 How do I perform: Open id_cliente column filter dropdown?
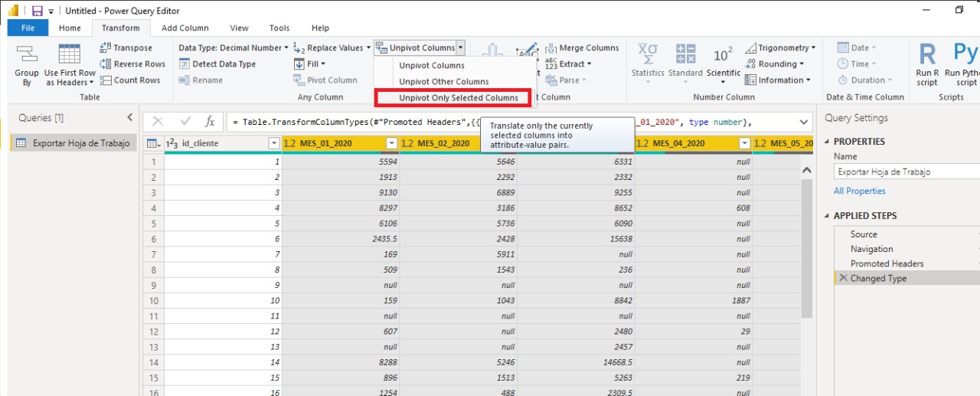click(273, 143)
